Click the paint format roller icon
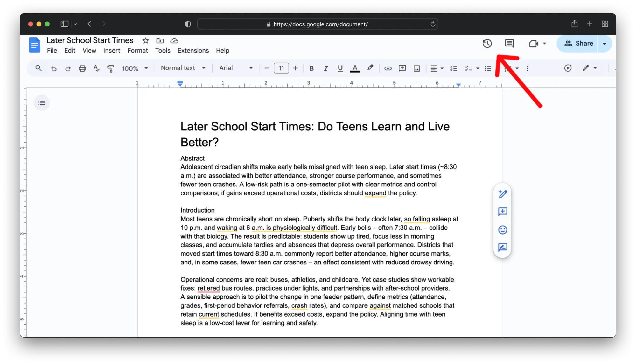 [110, 68]
